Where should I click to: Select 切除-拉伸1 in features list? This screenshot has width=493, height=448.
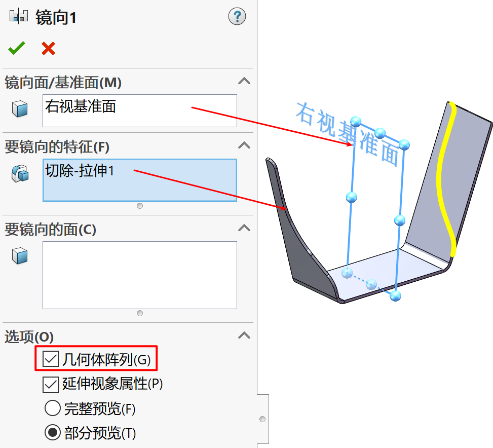80,171
